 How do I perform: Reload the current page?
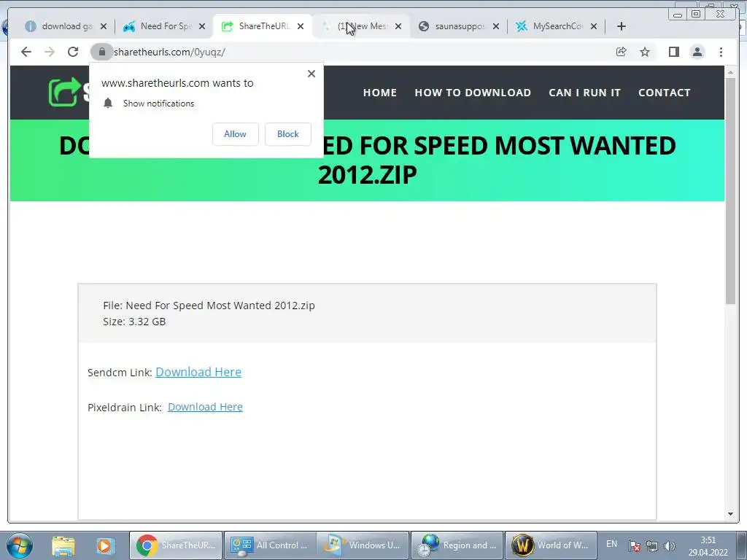(x=73, y=52)
